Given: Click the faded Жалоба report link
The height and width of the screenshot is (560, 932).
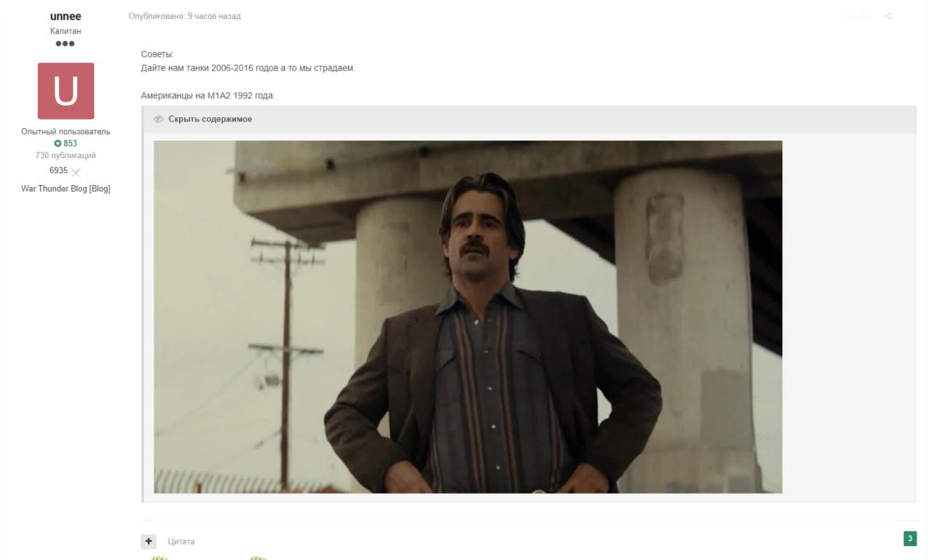Looking at the screenshot, I should tap(854, 16).
